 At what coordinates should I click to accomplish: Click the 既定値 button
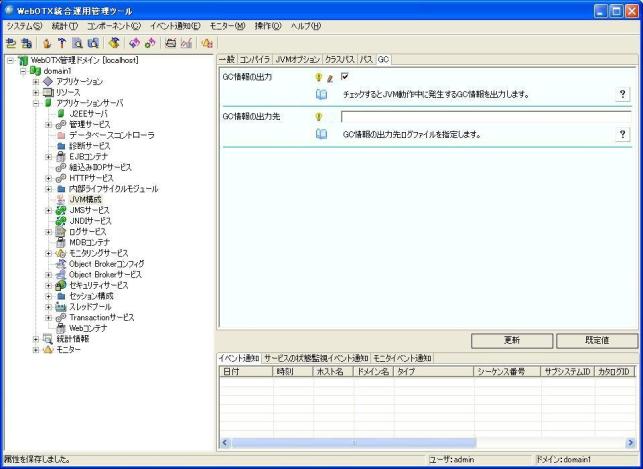597,341
